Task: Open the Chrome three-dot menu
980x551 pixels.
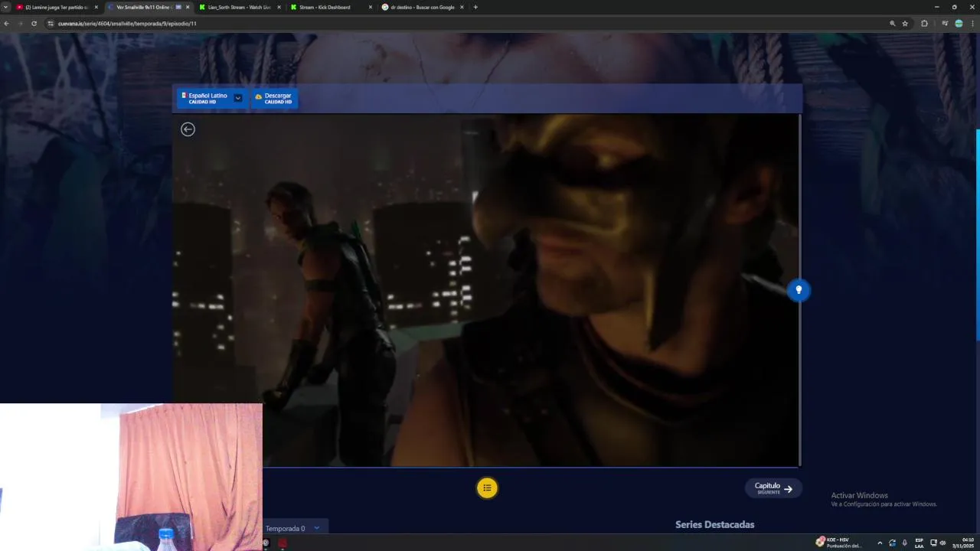Action: [x=973, y=24]
